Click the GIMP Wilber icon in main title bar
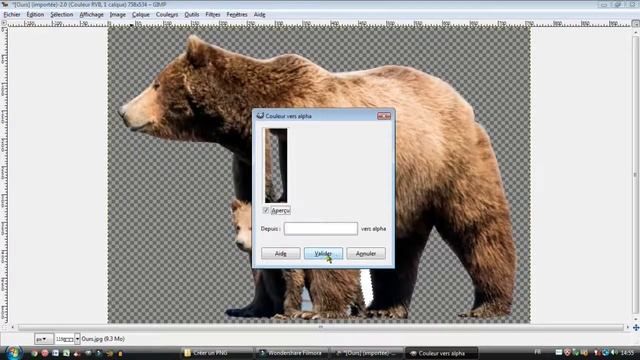Screen dimensions: 640x360 coord(4,4)
